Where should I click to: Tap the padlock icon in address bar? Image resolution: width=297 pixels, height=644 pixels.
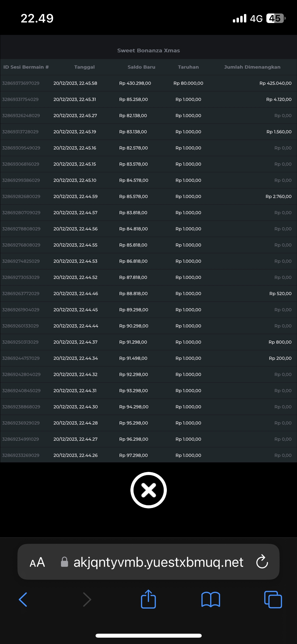click(x=64, y=562)
